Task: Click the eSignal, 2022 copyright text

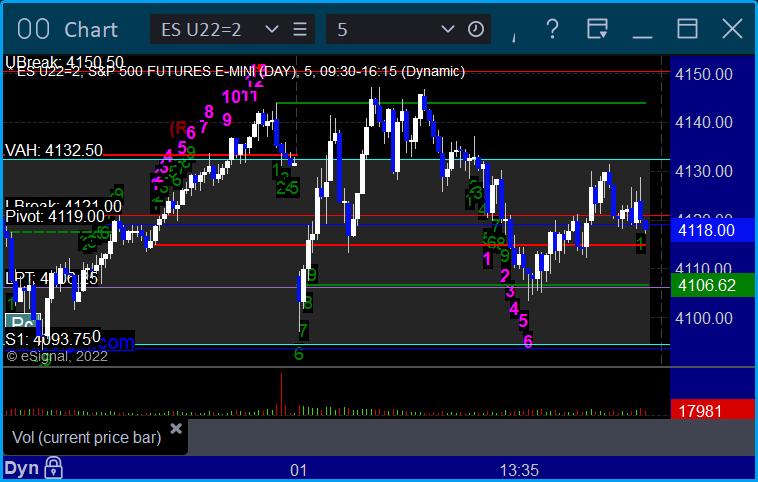Action: click(x=57, y=356)
